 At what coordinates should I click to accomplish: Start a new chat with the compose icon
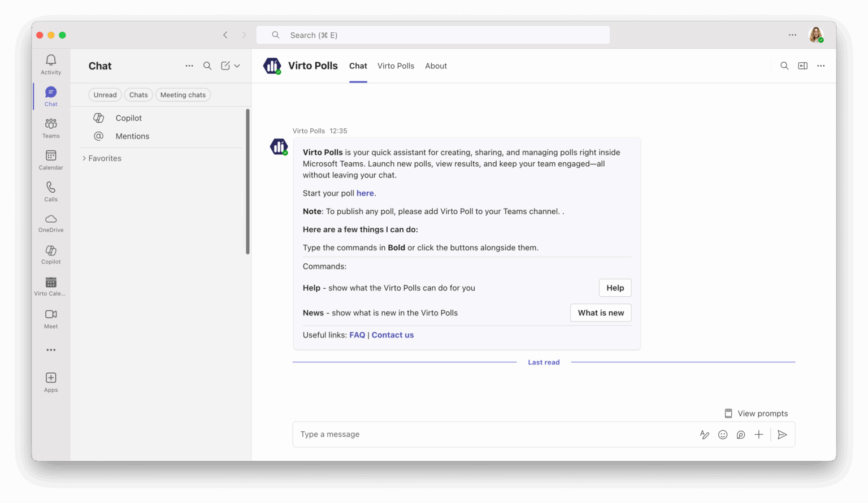click(226, 66)
